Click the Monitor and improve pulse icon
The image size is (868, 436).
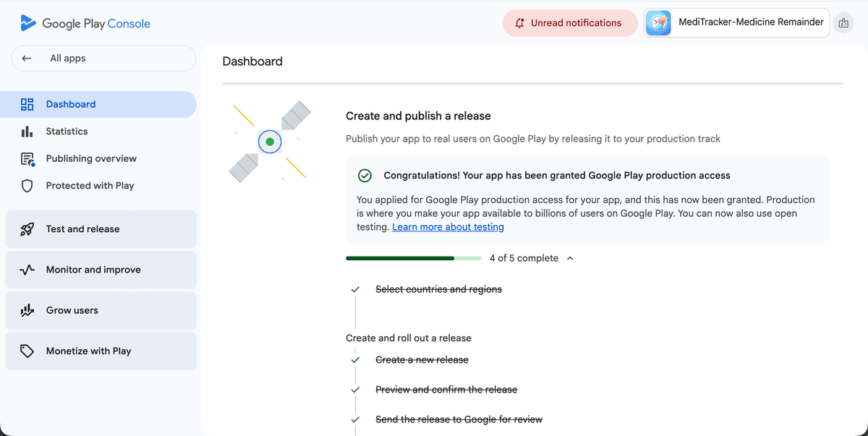[27, 270]
